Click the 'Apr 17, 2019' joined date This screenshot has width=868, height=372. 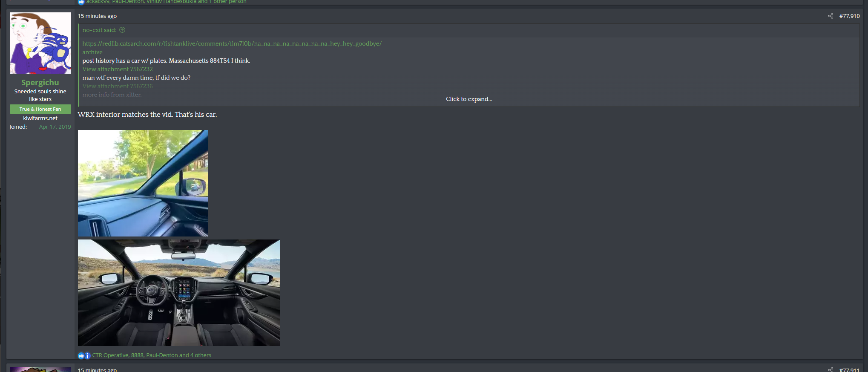pos(55,127)
